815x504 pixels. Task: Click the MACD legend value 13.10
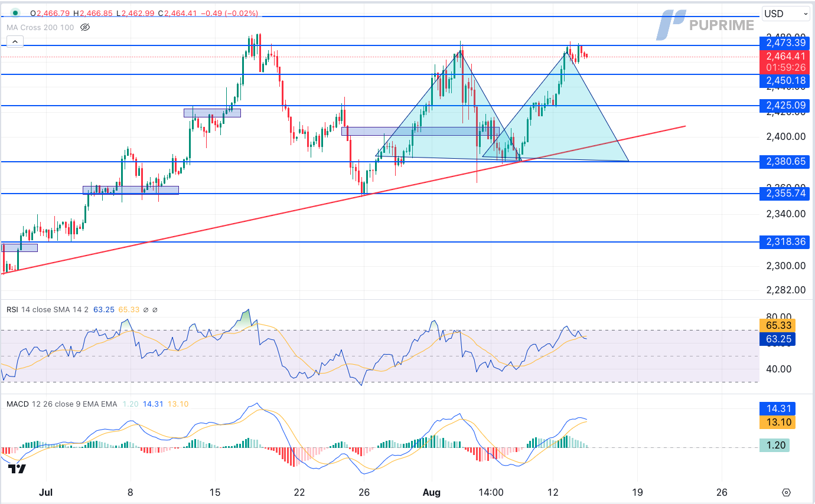[x=178, y=404]
